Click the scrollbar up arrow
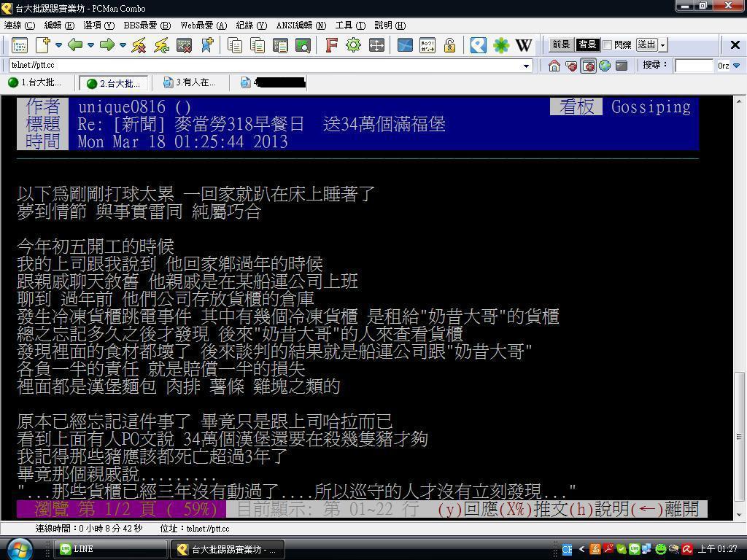The width and height of the screenshot is (747, 560). (x=739, y=101)
